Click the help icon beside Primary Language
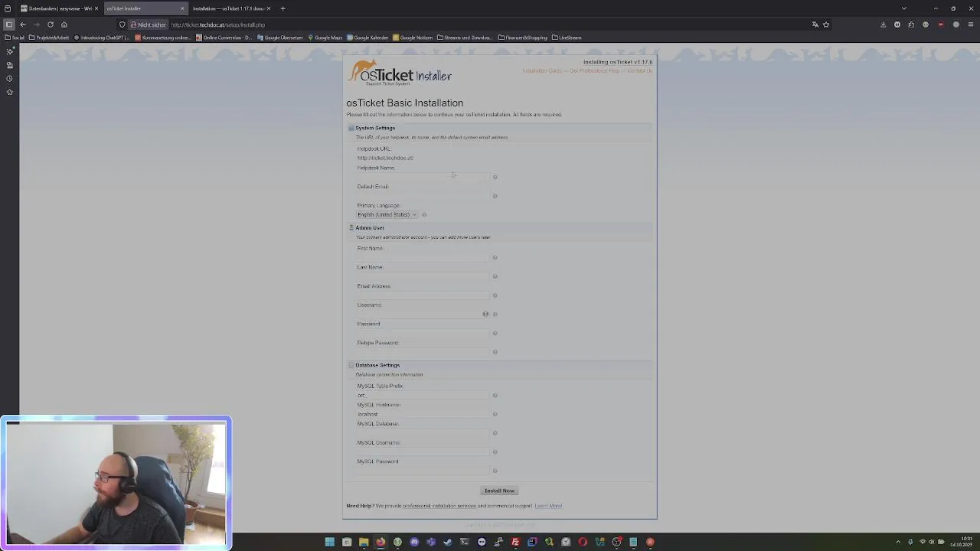The width and height of the screenshot is (980, 551). [x=424, y=214]
